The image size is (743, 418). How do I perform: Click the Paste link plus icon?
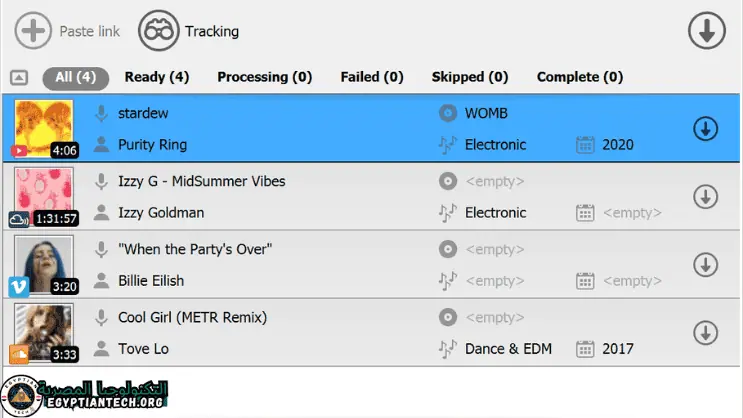point(33,31)
